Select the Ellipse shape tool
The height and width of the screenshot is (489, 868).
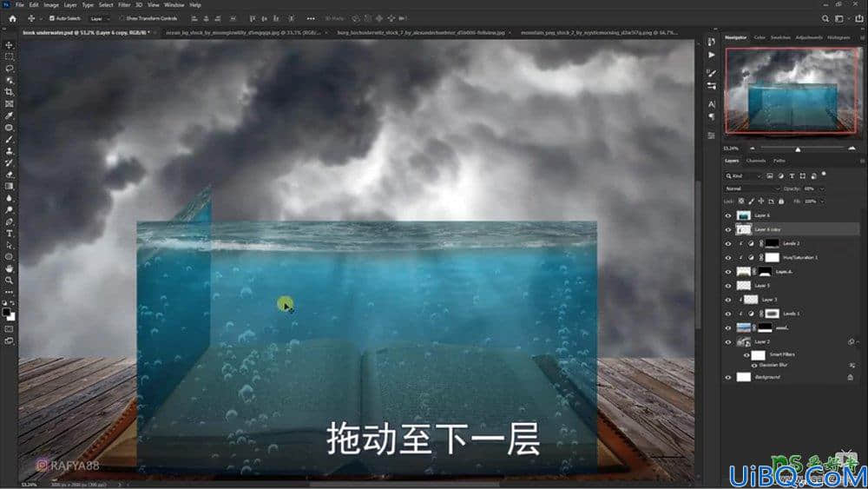point(9,257)
